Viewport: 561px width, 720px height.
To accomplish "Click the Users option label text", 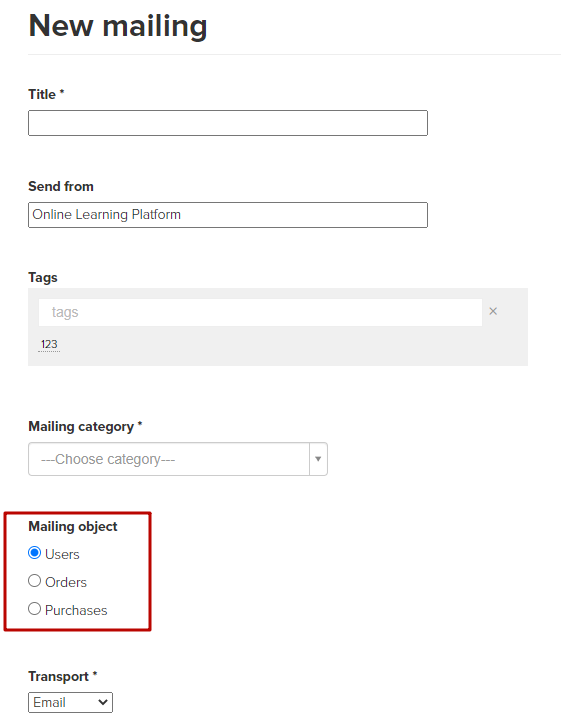I will (62, 554).
